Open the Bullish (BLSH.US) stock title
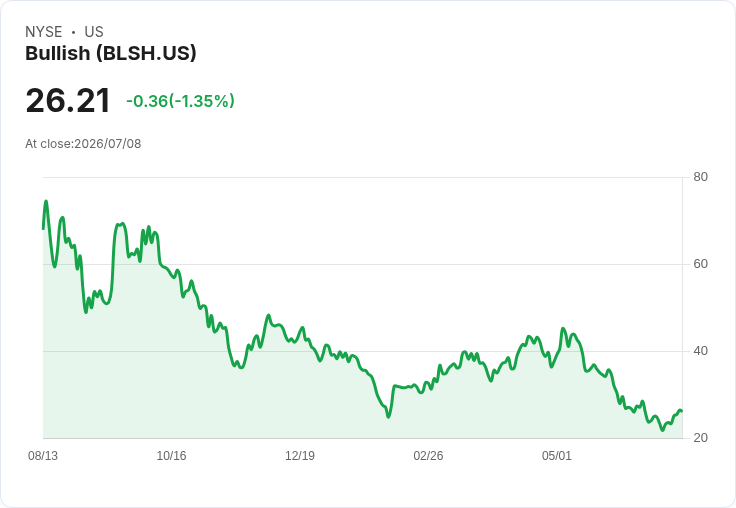Screen dimensions: 736x508 click(x=111, y=54)
